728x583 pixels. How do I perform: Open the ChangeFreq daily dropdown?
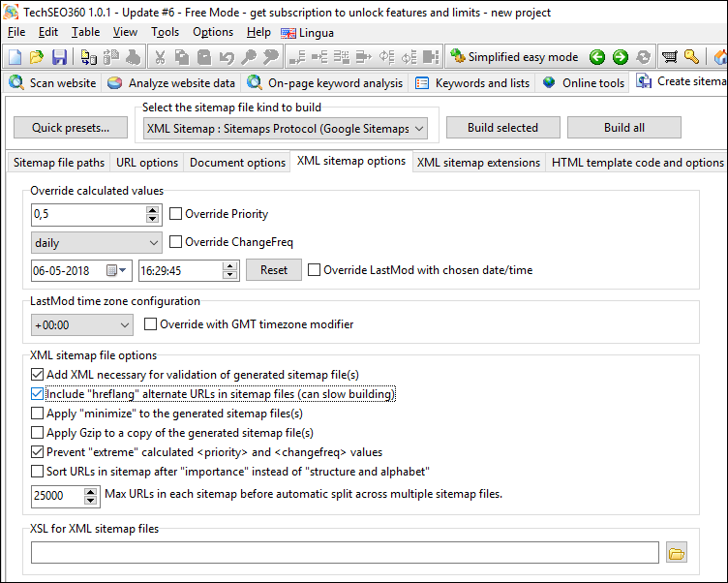coord(96,242)
